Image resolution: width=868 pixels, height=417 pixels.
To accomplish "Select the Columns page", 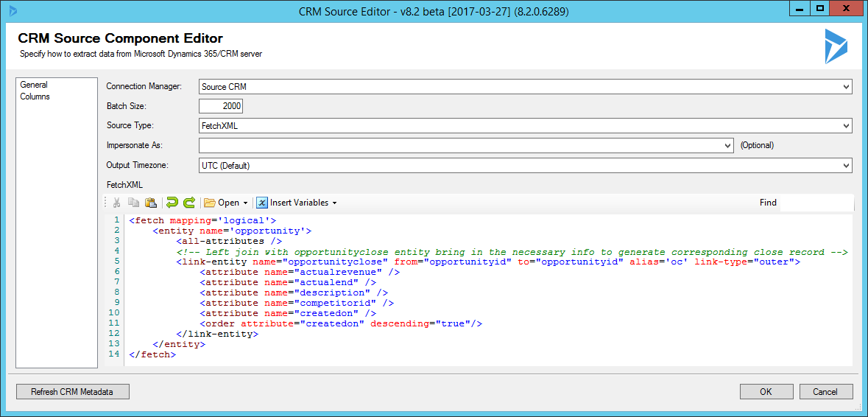I will point(35,97).
